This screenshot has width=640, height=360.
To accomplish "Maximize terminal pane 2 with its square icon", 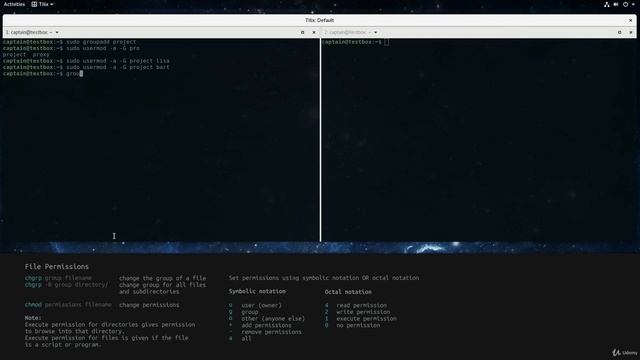I will [x=620, y=32].
